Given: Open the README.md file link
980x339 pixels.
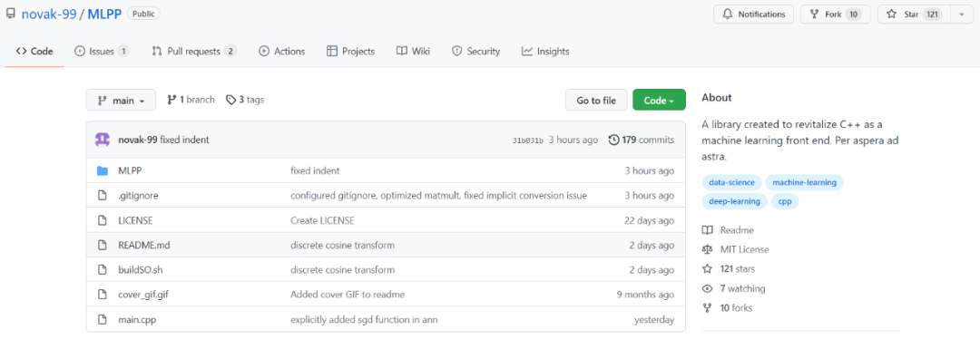Looking at the screenshot, I should (143, 246).
